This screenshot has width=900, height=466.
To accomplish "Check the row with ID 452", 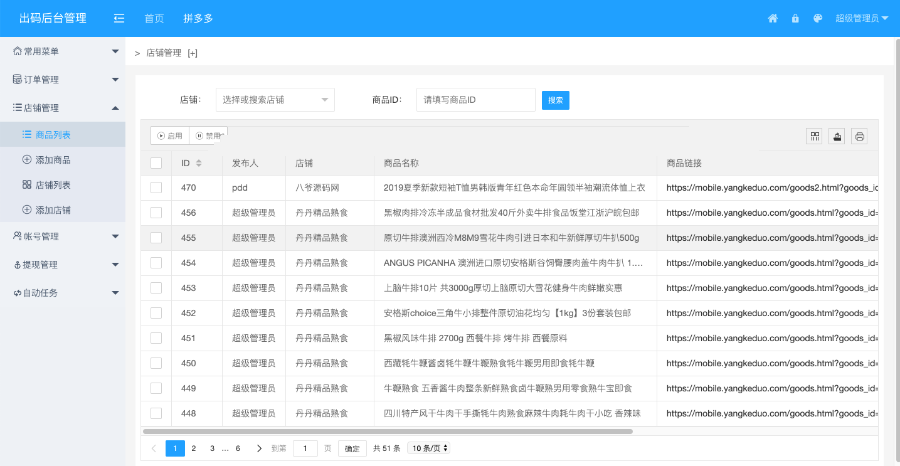I will pos(156,313).
